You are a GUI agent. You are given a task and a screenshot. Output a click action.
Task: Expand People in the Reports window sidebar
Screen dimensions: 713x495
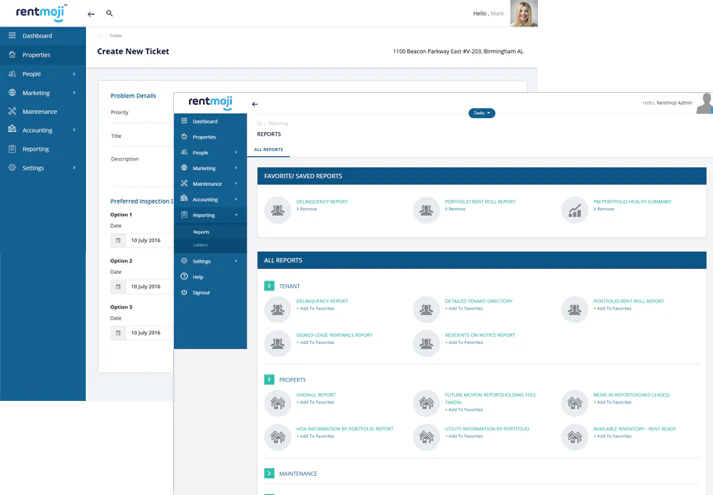236,153
